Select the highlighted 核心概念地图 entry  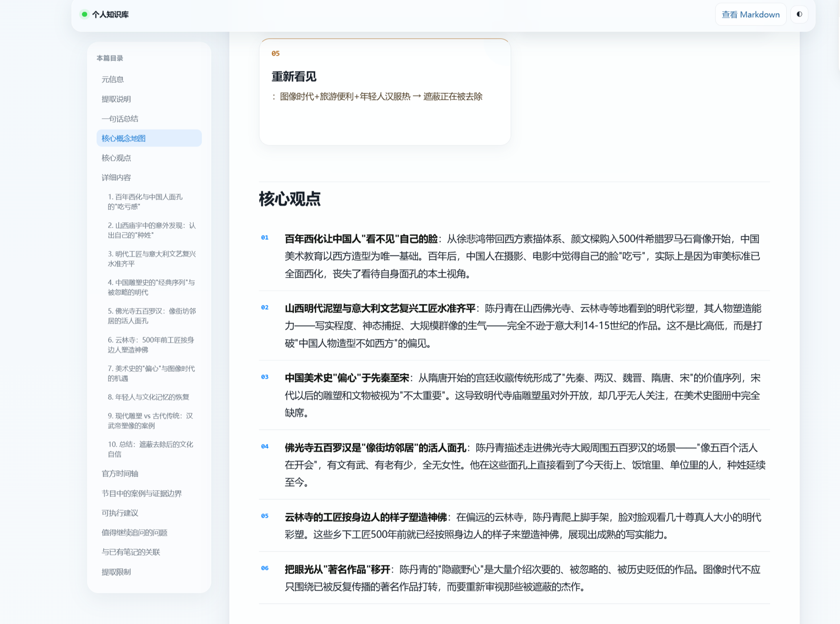149,138
